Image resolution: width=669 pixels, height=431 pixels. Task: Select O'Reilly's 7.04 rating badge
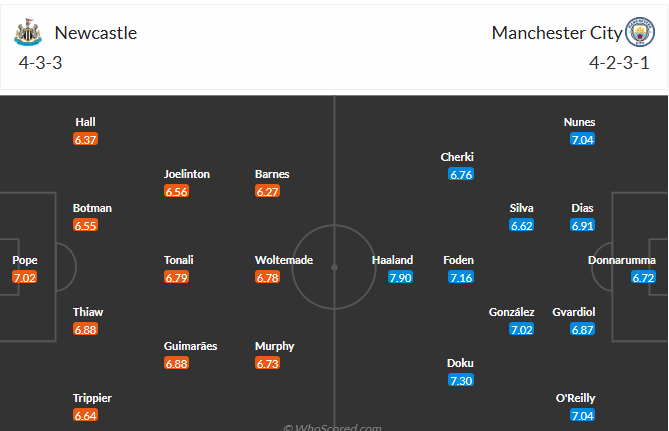582,415
